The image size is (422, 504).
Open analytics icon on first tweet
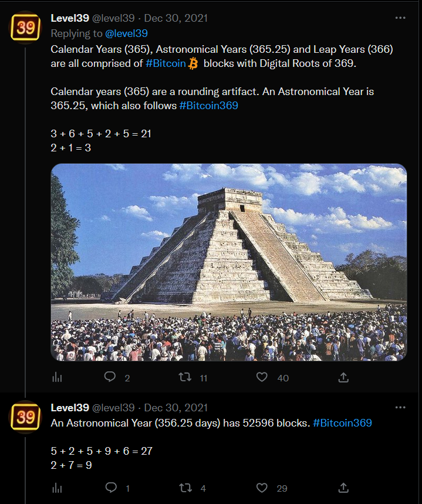coord(57,377)
